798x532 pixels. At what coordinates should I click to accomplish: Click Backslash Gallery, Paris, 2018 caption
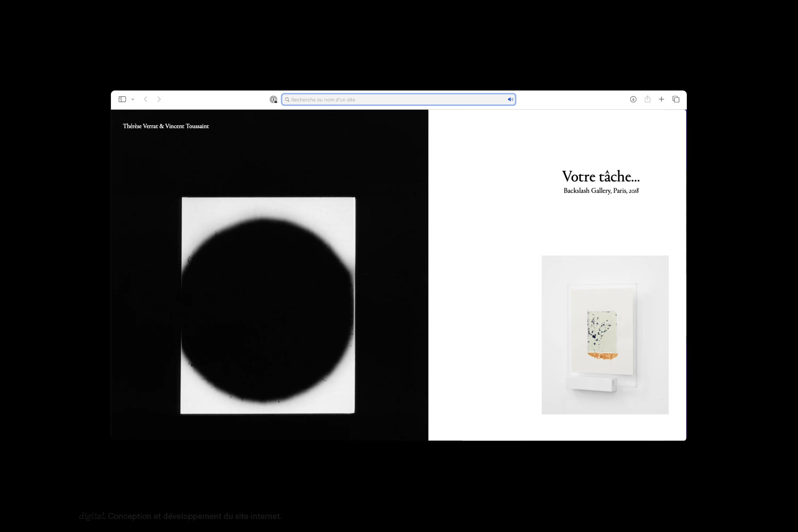tap(601, 191)
